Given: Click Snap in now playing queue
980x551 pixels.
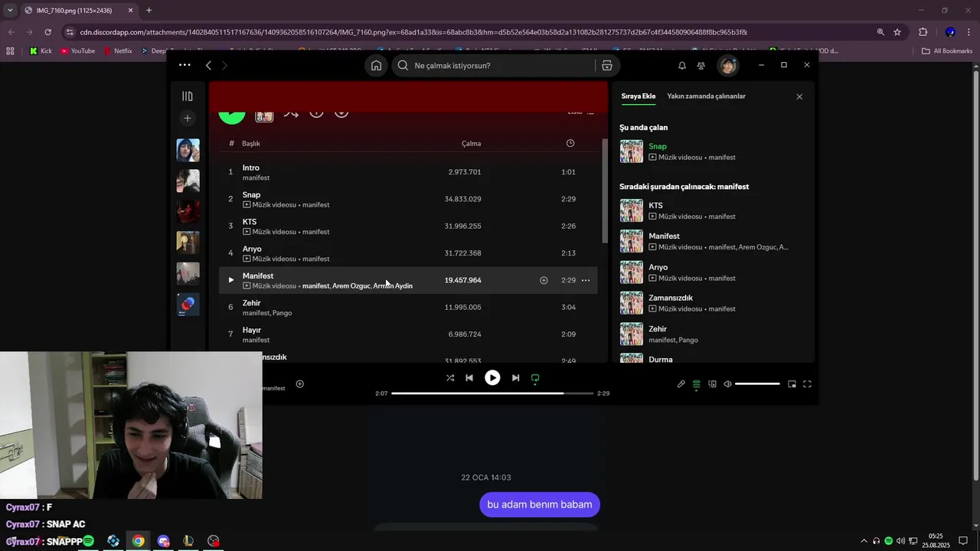Looking at the screenshot, I should 658,146.
